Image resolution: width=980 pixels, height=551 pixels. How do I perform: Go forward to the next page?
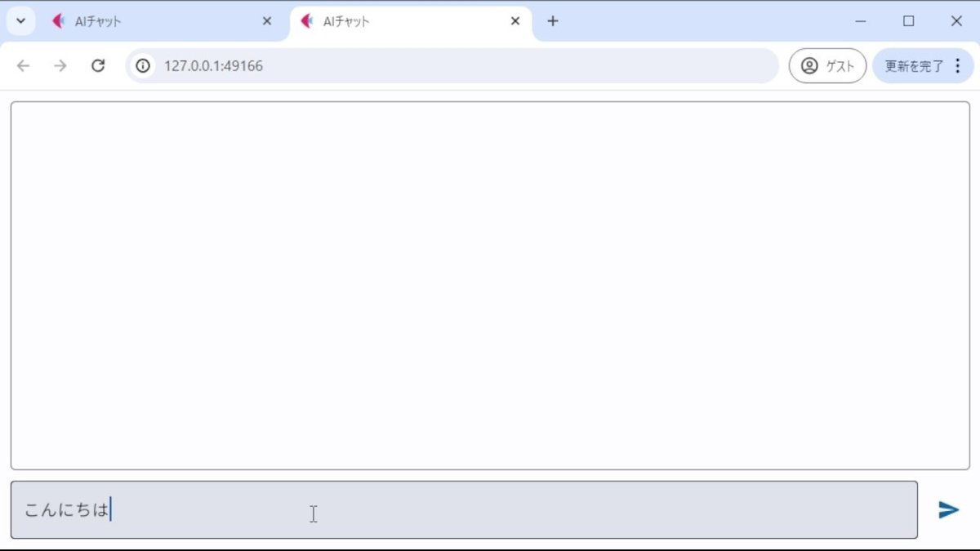(x=60, y=66)
